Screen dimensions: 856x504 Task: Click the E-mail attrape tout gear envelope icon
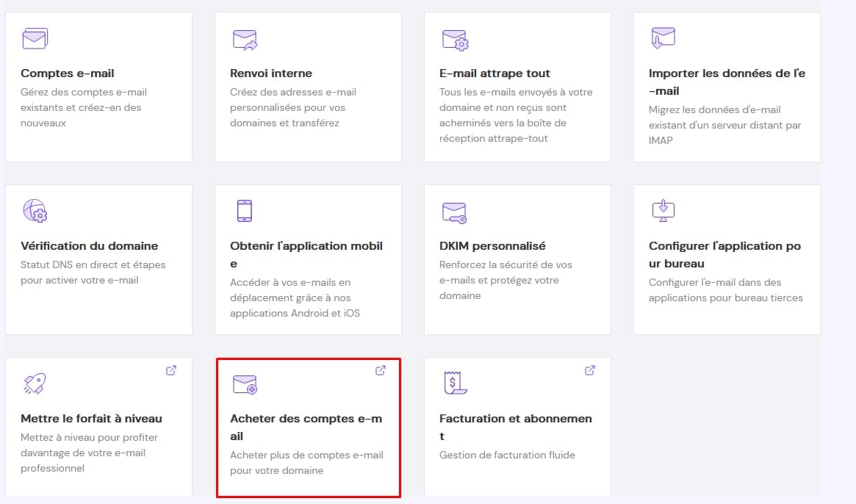[x=455, y=39]
